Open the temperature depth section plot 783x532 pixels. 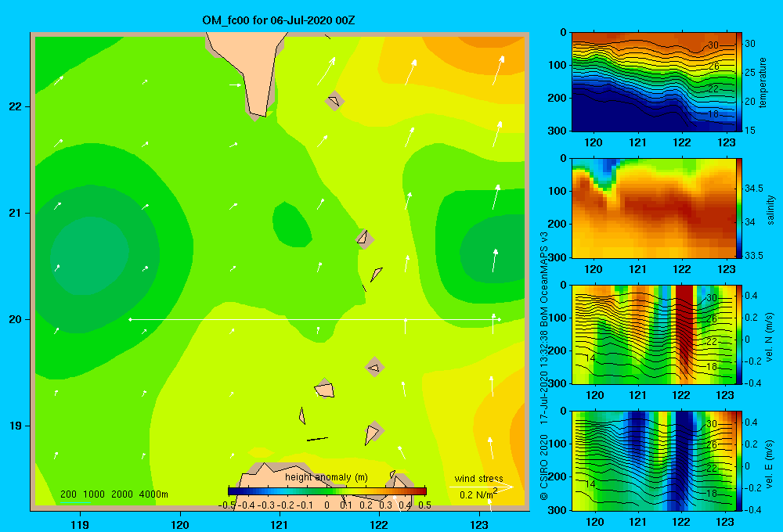[x=654, y=81]
